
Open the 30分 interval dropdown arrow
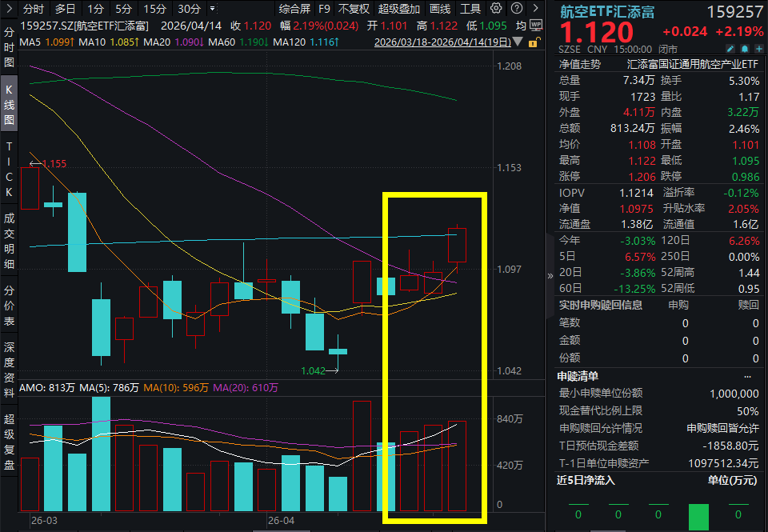point(211,8)
